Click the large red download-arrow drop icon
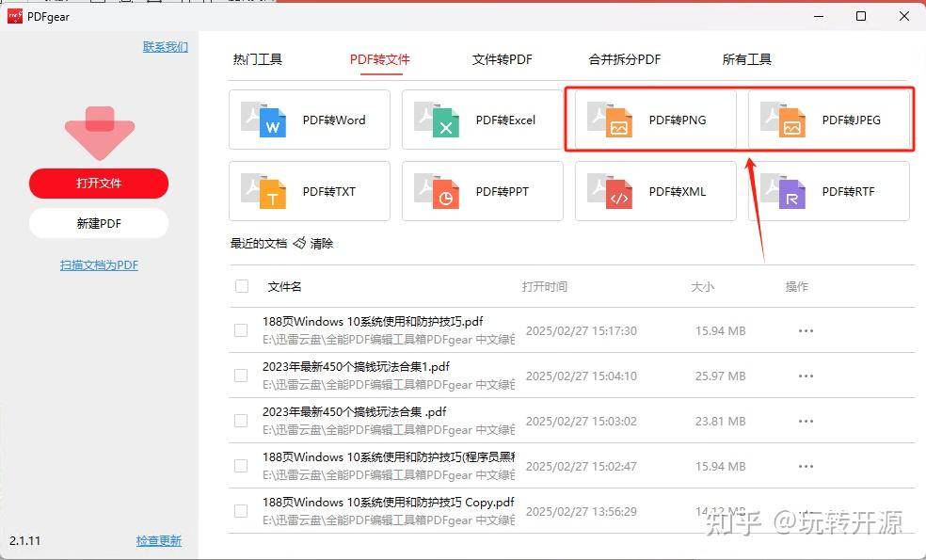The height and width of the screenshot is (560, 926). [100, 133]
